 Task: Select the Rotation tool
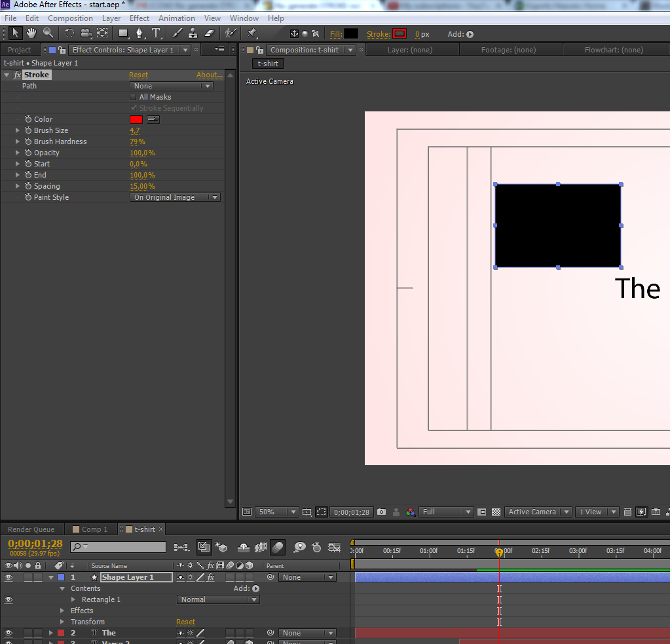[x=69, y=33]
